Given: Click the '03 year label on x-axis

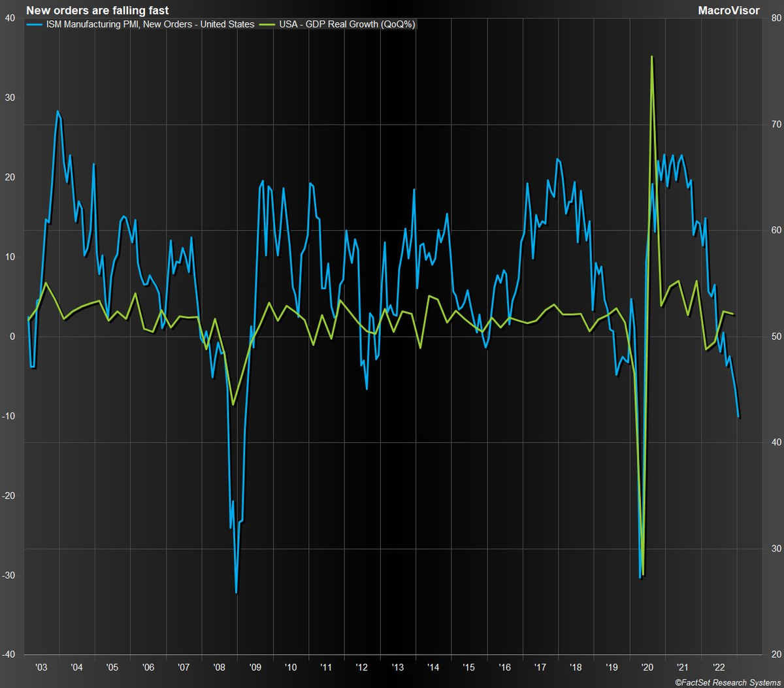Looking at the screenshot, I should tap(41, 666).
